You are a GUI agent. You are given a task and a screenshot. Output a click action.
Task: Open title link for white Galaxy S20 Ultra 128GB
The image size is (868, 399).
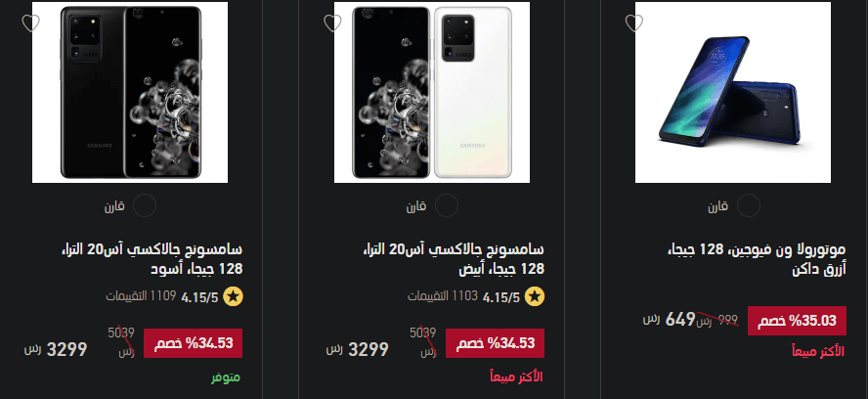tap(454, 259)
